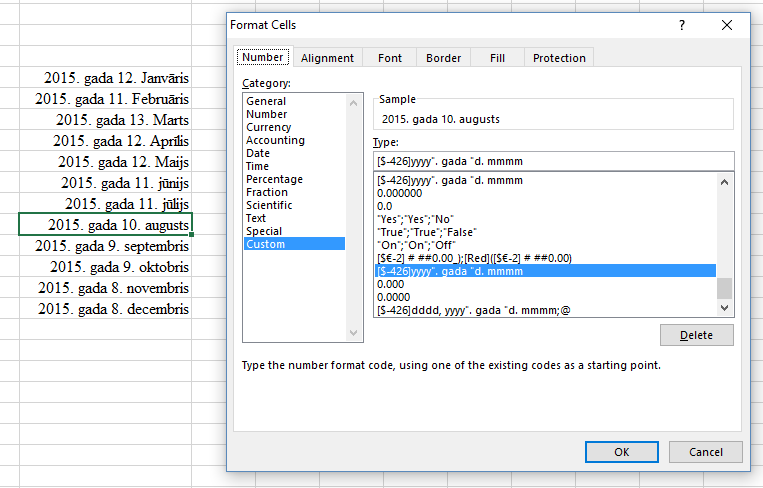Select the Fill tab
The image size is (763, 488).
point(497,58)
